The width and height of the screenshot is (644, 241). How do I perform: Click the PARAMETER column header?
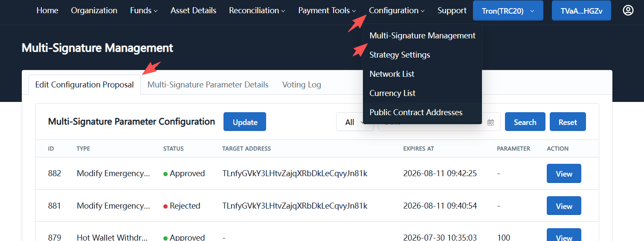click(513, 149)
